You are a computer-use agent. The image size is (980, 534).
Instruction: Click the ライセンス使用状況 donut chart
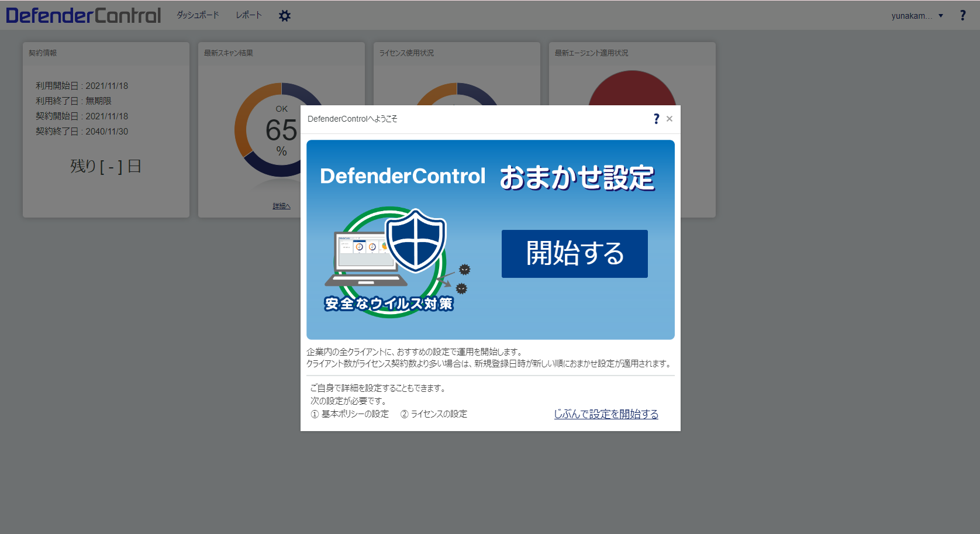[x=457, y=94]
